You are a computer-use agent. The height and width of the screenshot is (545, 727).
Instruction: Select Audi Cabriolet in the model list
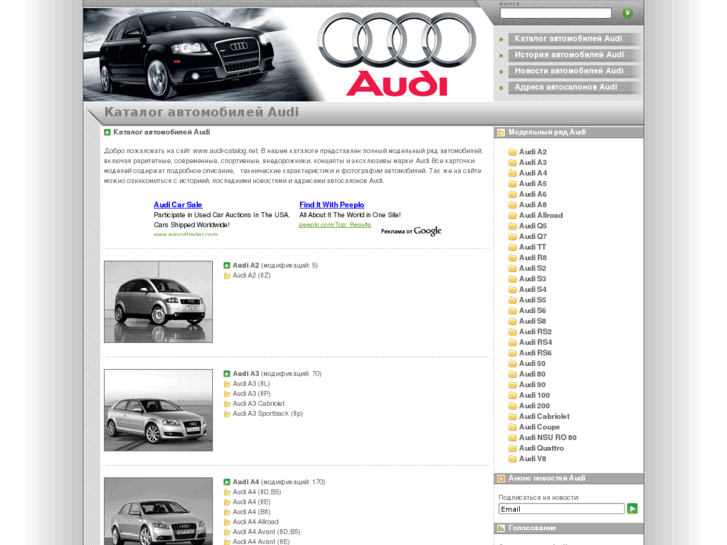coord(544,417)
